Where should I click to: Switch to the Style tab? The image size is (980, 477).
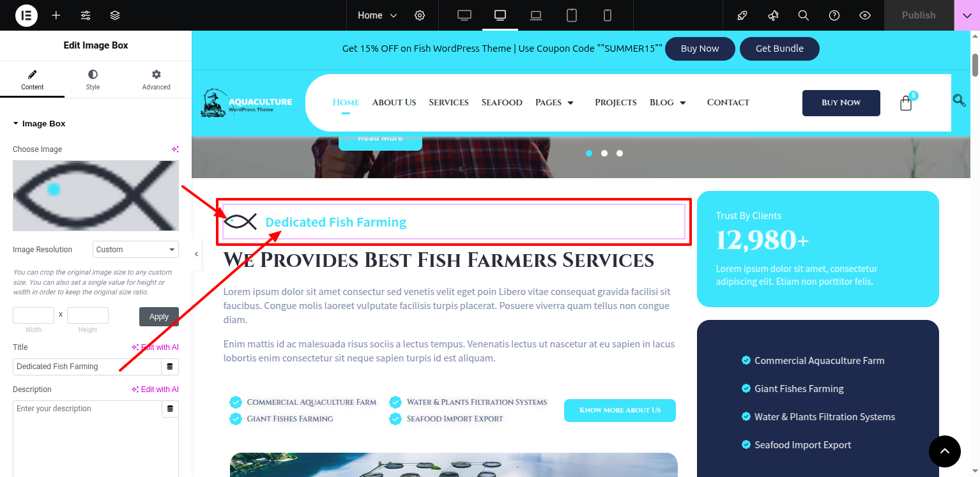93,80
